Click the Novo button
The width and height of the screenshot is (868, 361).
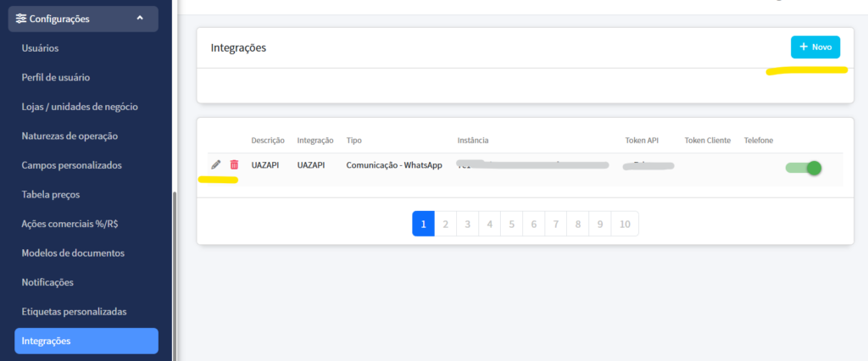(815, 47)
